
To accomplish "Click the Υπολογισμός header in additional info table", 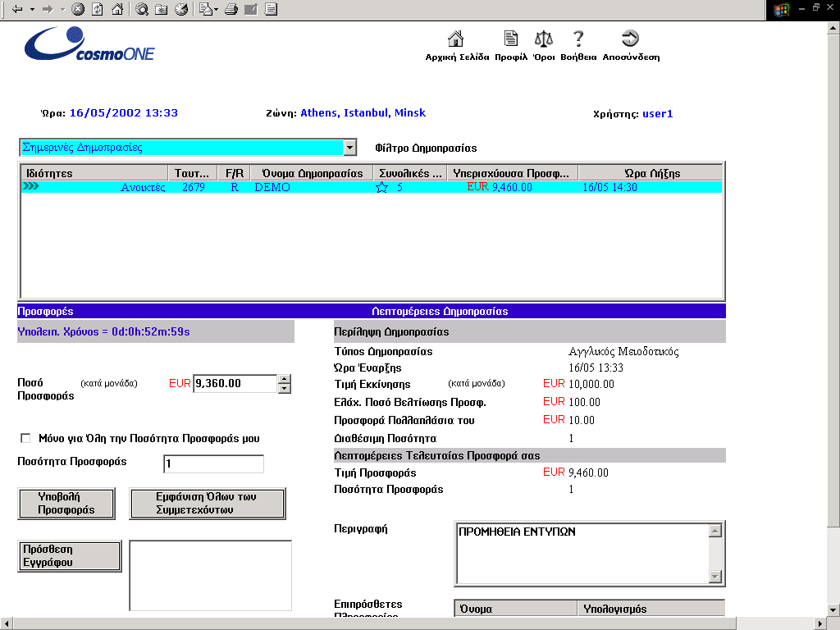I will click(651, 609).
